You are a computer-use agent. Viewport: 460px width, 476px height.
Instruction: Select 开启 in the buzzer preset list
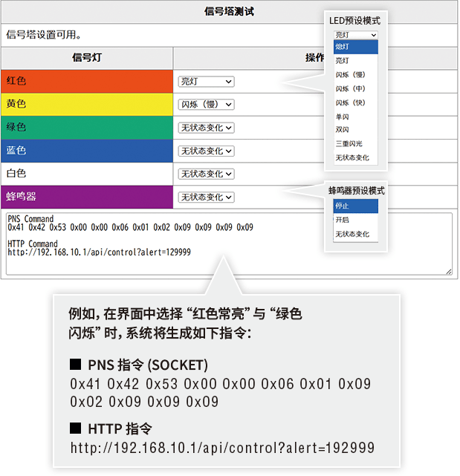pos(355,221)
